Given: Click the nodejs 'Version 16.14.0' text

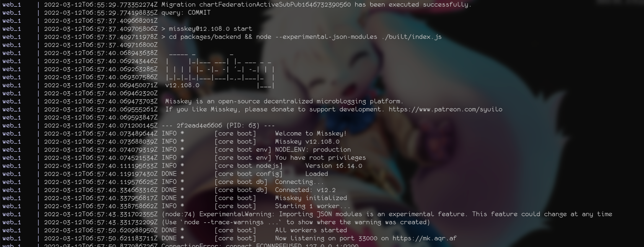Looking at the screenshot, I should click(x=333, y=166).
